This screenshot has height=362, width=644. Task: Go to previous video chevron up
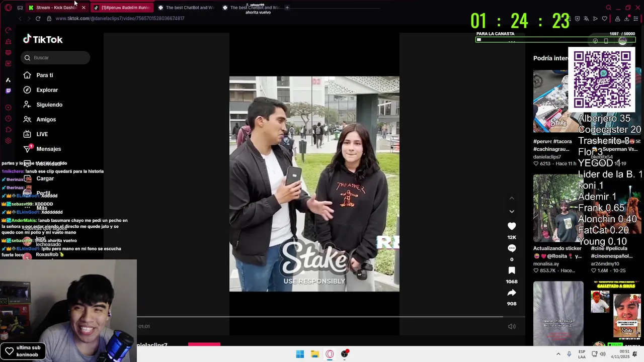click(x=512, y=199)
